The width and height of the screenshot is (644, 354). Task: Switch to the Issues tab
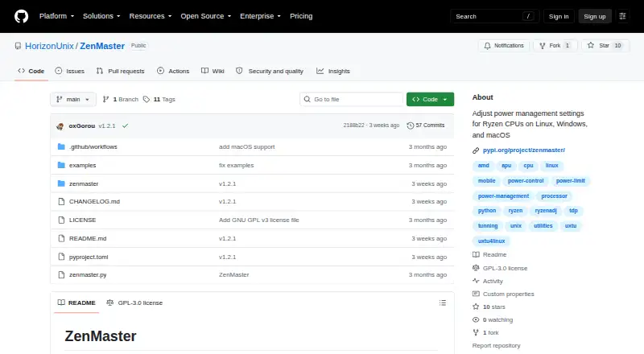(x=70, y=71)
